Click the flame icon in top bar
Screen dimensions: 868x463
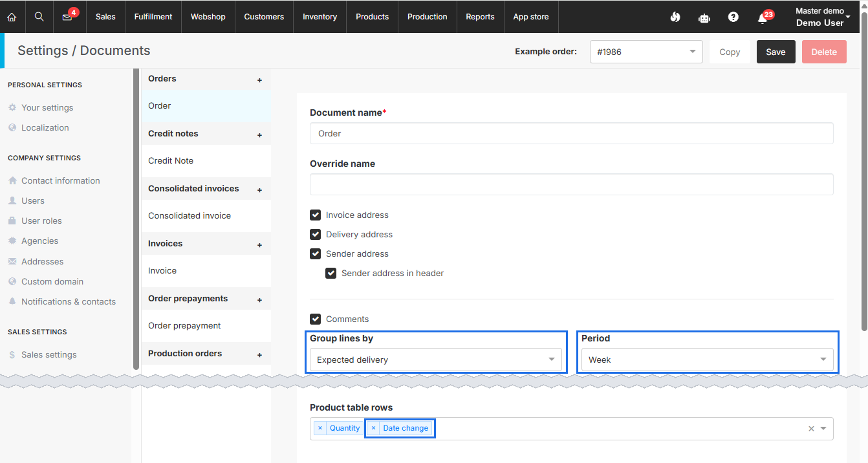(675, 17)
